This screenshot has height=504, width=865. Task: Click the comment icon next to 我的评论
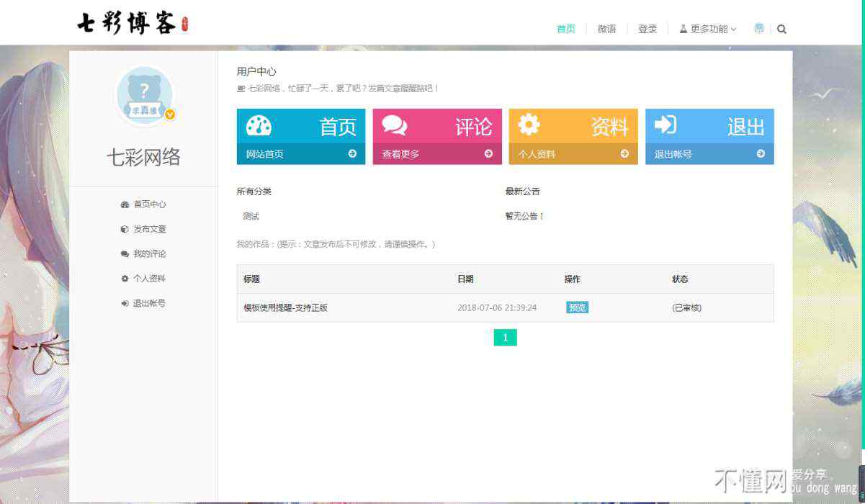coord(125,254)
